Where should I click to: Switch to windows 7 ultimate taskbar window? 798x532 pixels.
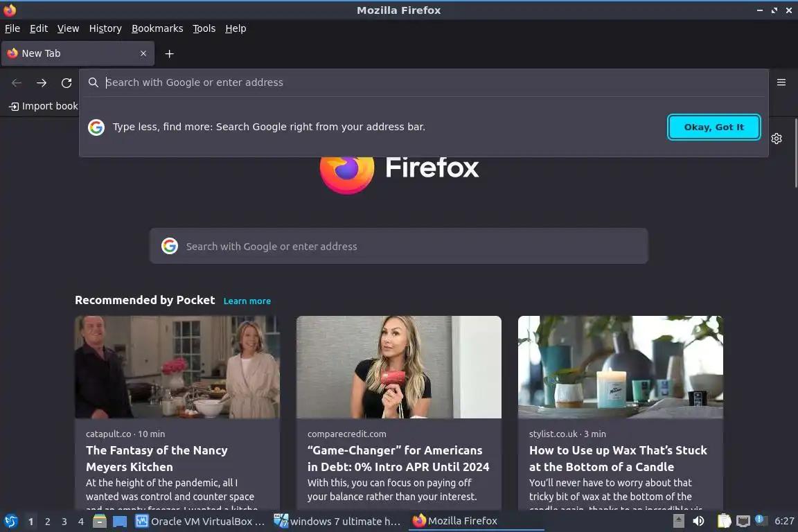pos(338,522)
